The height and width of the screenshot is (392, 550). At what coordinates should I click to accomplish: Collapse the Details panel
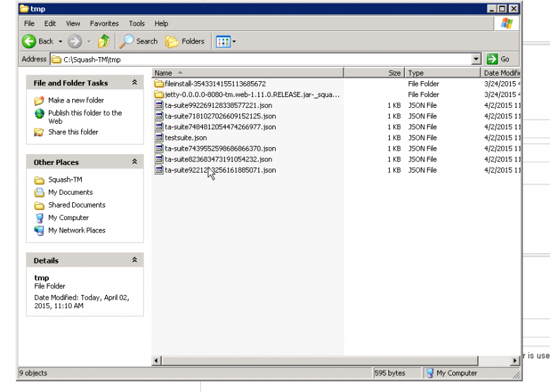tap(135, 261)
